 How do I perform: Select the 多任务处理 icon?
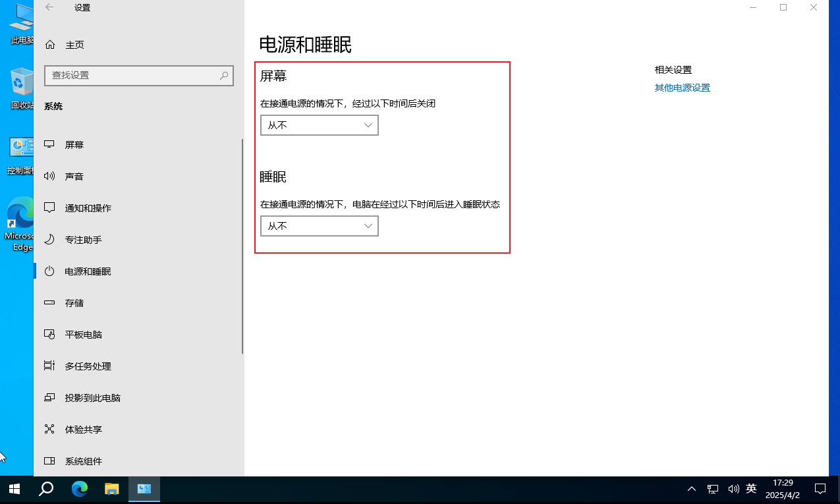click(x=49, y=366)
